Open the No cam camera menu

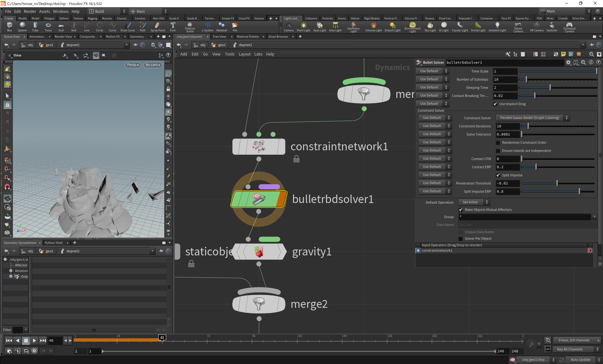pyautogui.click(x=153, y=65)
